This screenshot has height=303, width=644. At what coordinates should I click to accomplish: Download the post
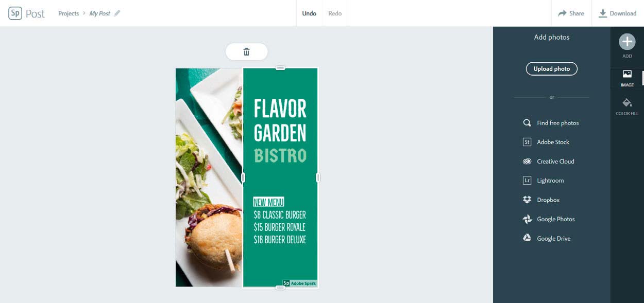[x=617, y=13]
